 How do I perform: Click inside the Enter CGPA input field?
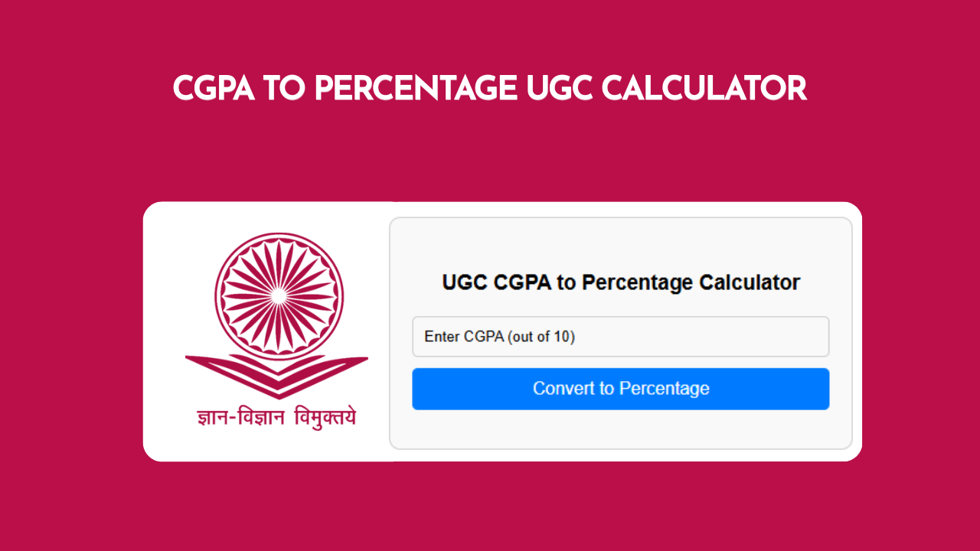(x=620, y=336)
